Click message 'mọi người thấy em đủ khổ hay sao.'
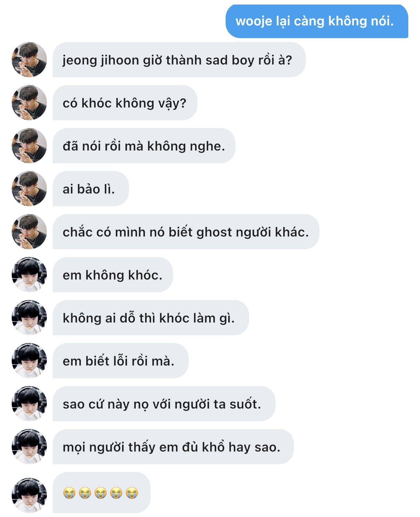 pyautogui.click(x=173, y=447)
